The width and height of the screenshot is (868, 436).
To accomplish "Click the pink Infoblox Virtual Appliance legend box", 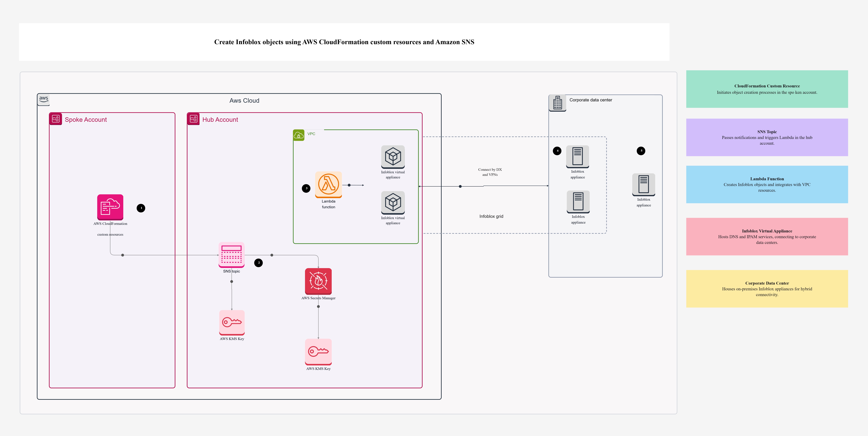I will [767, 236].
